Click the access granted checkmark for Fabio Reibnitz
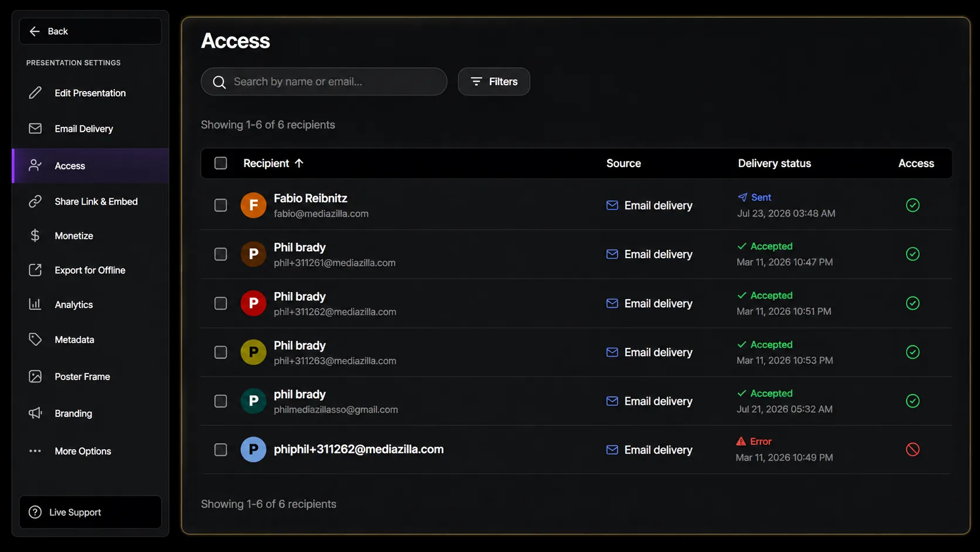 (913, 205)
